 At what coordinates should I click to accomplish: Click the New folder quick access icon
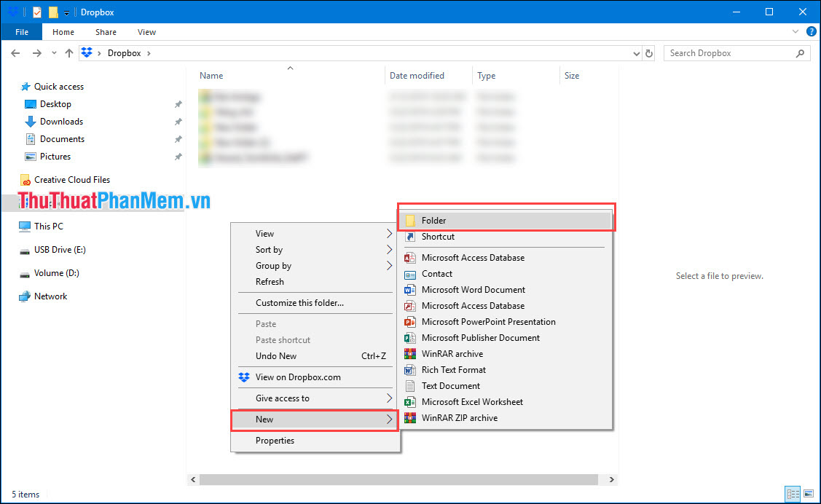[53, 12]
